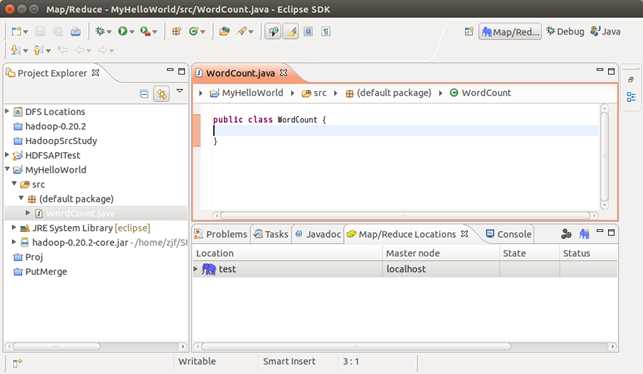
Task: Toggle Link with Editor in Project Explorer
Action: [x=162, y=94]
